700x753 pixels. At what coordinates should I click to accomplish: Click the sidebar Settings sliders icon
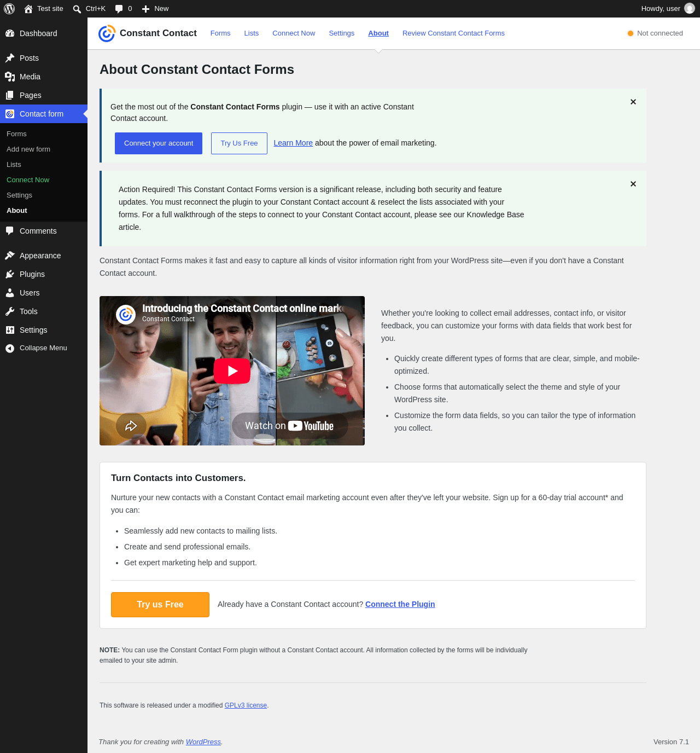(x=10, y=330)
